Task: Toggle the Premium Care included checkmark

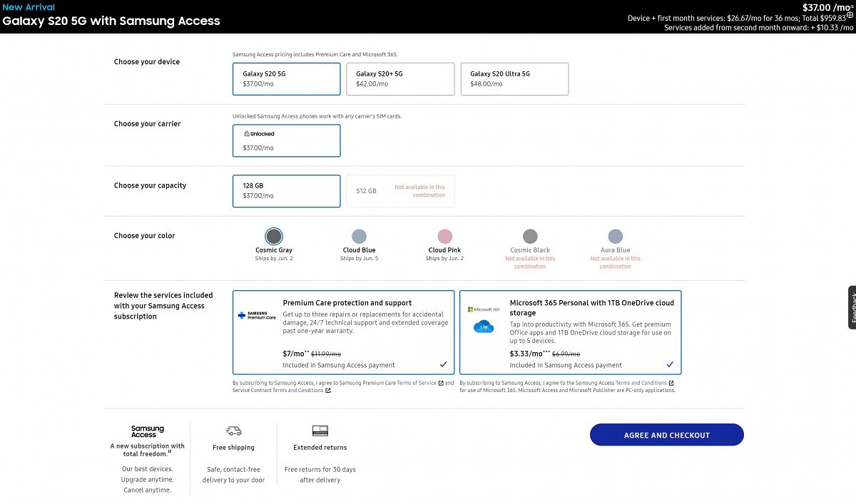Action: point(443,364)
